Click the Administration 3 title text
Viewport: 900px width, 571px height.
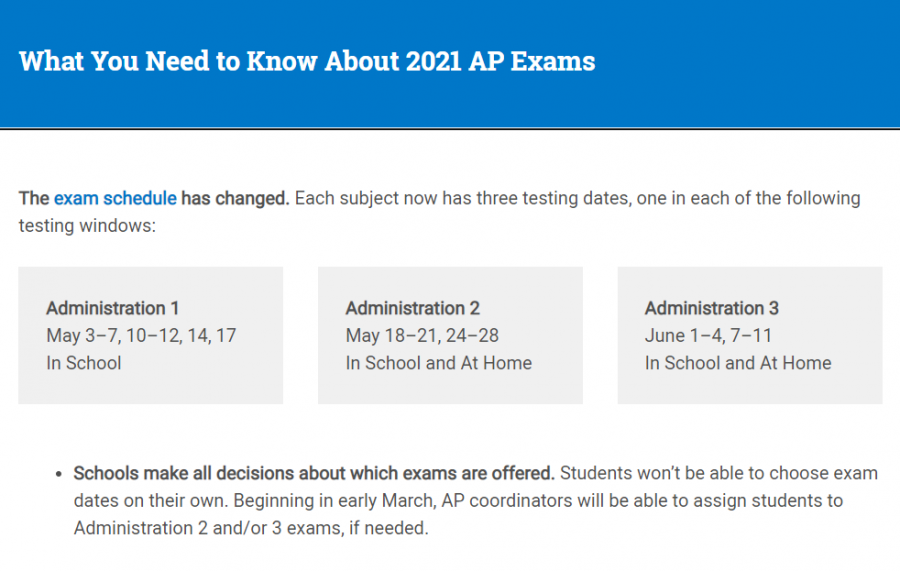coord(712,308)
